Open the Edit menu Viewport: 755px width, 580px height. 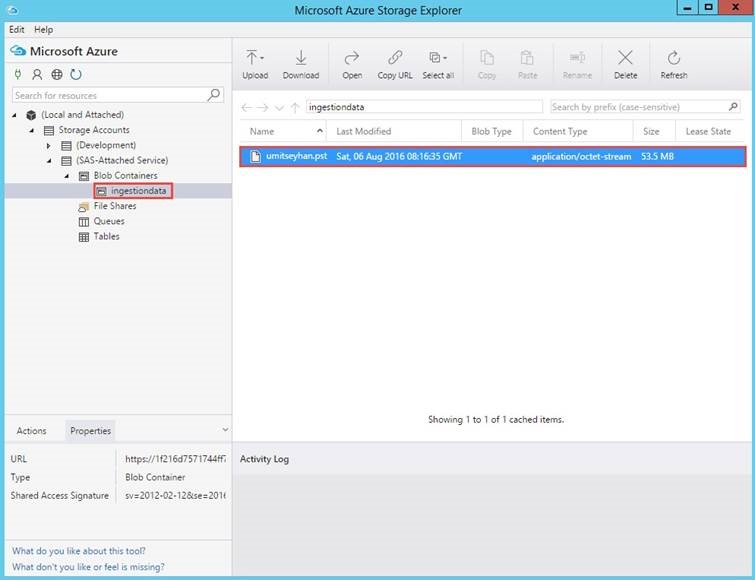16,29
